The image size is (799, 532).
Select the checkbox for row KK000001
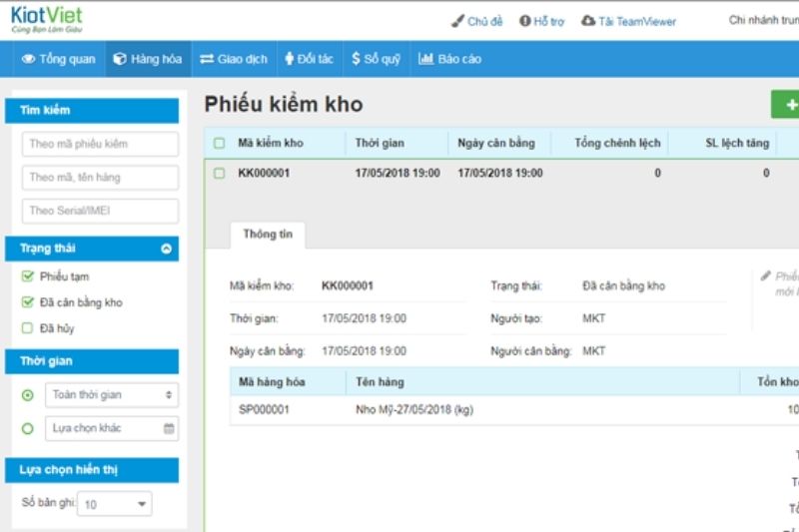click(219, 173)
